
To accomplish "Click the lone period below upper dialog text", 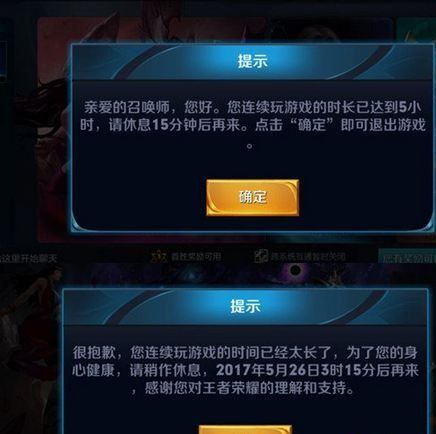I will [249, 145].
